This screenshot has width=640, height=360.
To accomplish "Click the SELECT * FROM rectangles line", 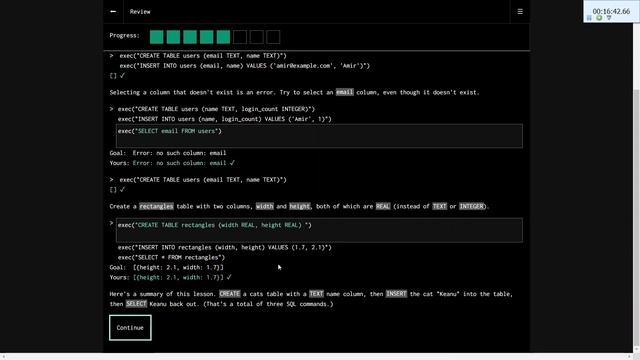I will 171,258.
